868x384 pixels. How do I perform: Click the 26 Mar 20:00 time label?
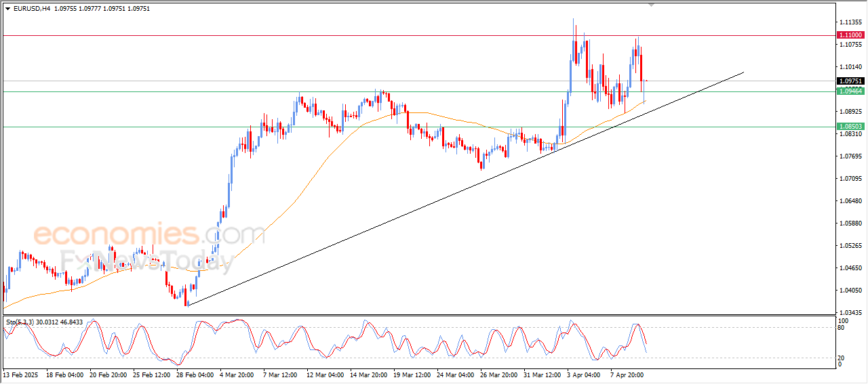coord(499,374)
